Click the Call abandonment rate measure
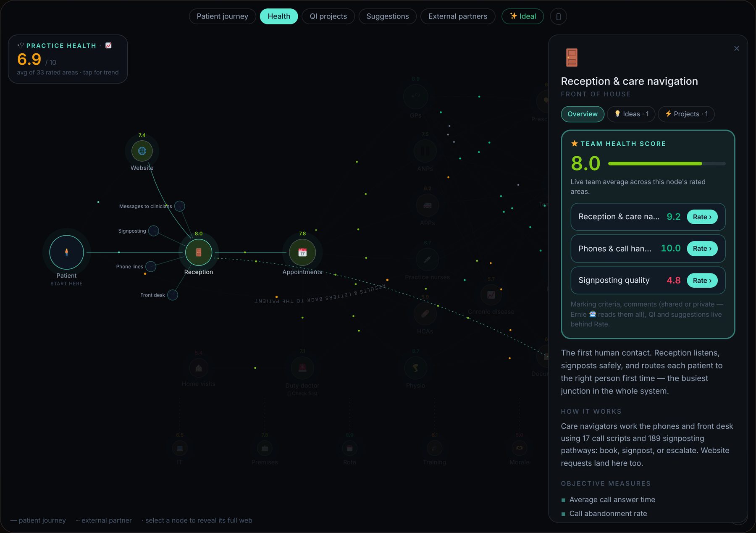Viewport: 756px width, 533px height. click(x=608, y=513)
